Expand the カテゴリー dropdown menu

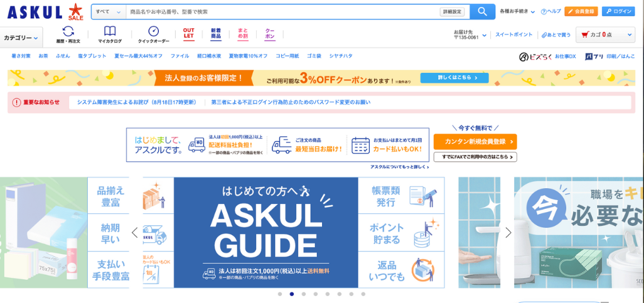(21, 38)
